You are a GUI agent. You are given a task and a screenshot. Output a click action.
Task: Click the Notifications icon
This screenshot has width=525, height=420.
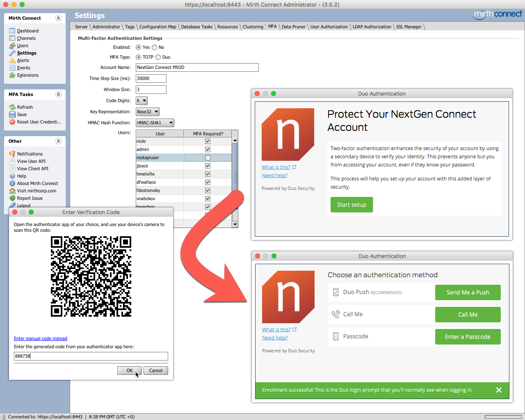pyautogui.click(x=12, y=154)
